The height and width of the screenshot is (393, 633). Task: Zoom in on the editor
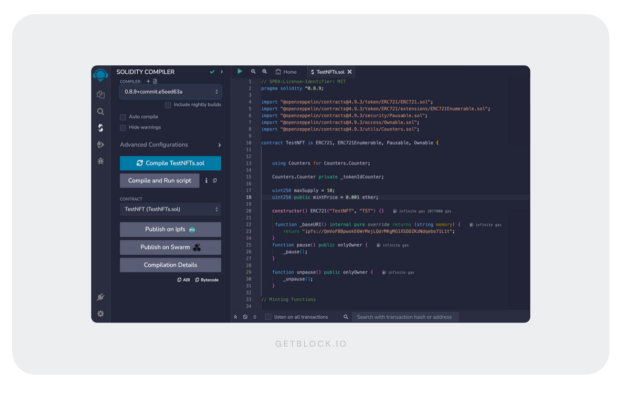pyautogui.click(x=264, y=71)
